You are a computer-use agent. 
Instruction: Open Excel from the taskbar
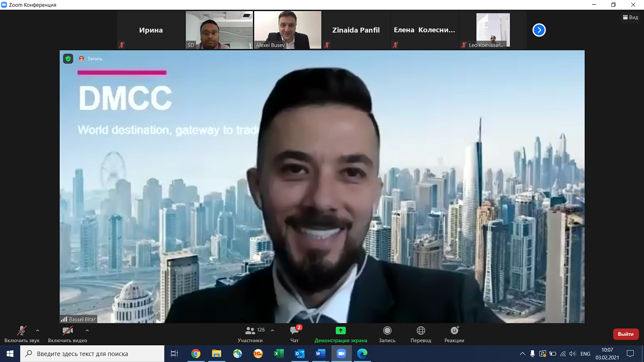click(x=279, y=353)
